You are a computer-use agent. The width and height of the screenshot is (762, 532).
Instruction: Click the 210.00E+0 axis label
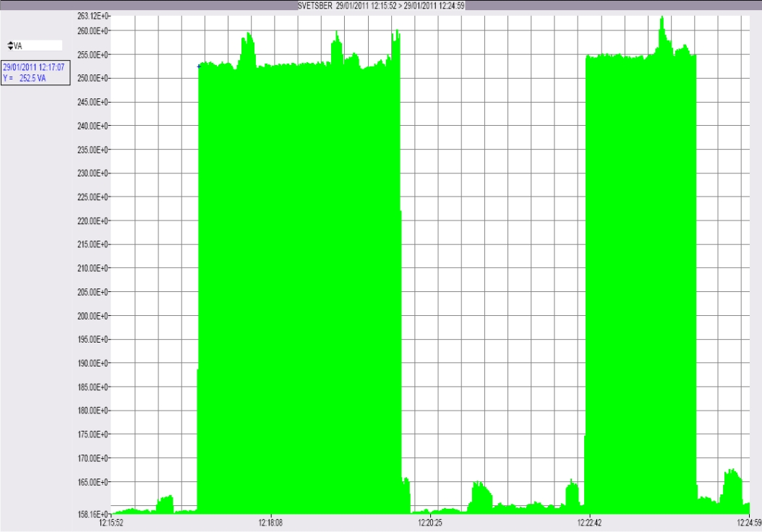93,268
